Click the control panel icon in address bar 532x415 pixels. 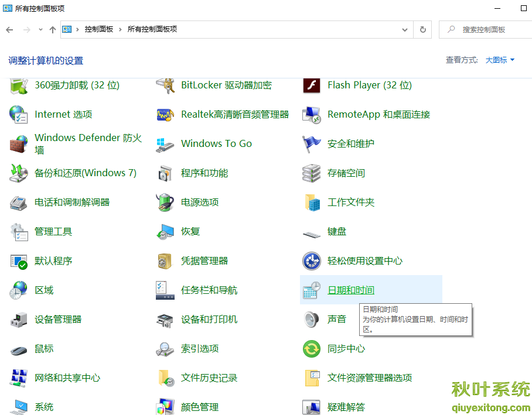[67, 29]
